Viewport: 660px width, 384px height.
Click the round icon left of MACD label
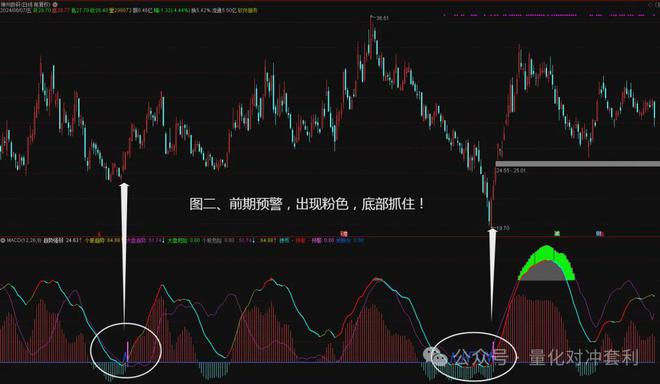pyautogui.click(x=3, y=241)
